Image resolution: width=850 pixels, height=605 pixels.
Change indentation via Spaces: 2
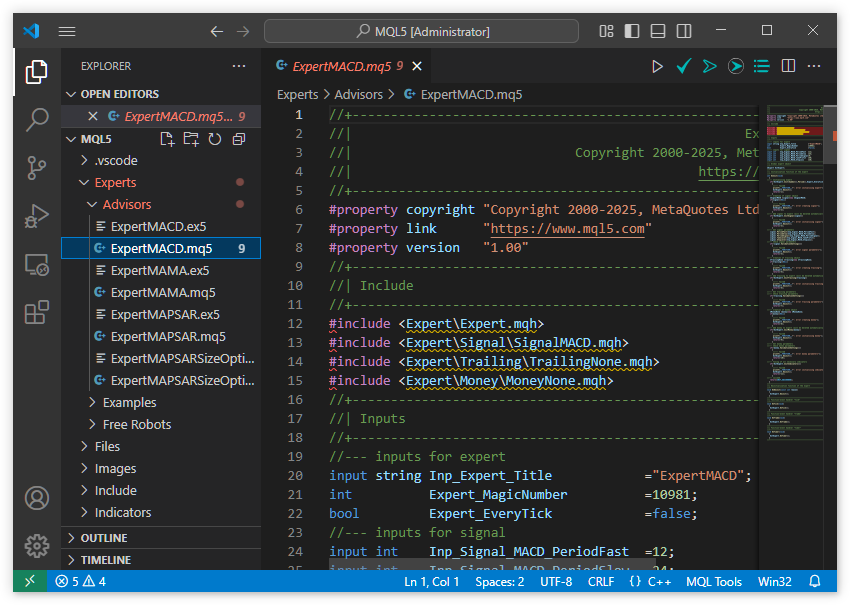point(500,582)
